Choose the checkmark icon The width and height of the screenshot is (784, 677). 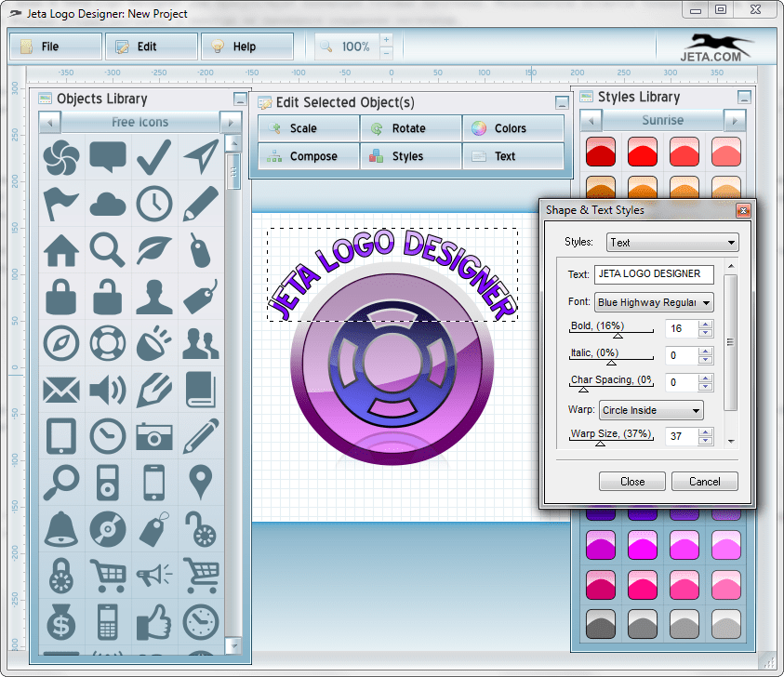coord(154,157)
